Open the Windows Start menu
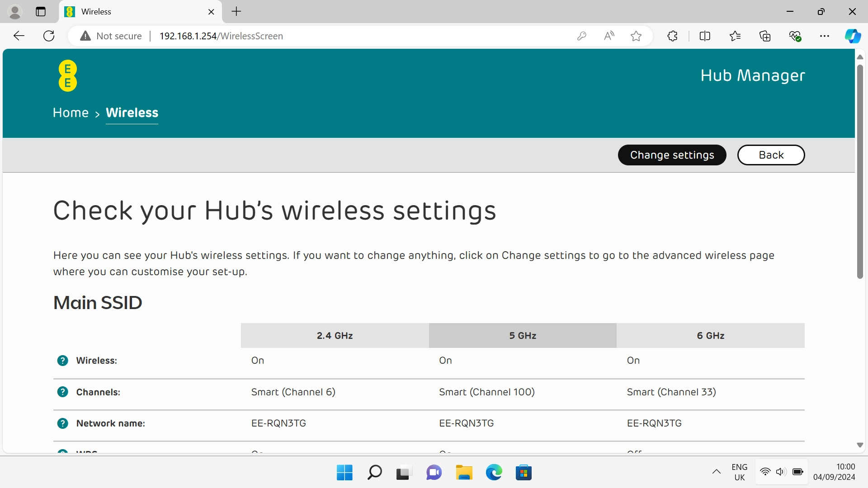Image resolution: width=868 pixels, height=488 pixels. [344, 472]
